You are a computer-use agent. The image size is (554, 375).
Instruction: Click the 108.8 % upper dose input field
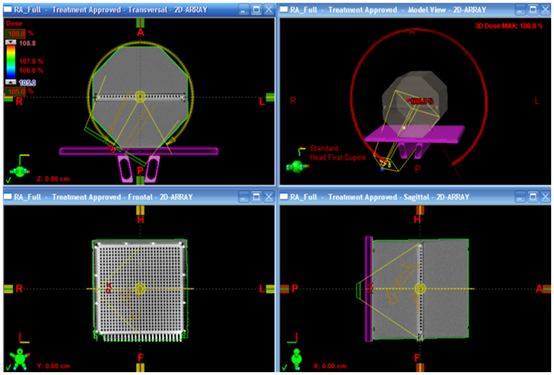[x=15, y=34]
